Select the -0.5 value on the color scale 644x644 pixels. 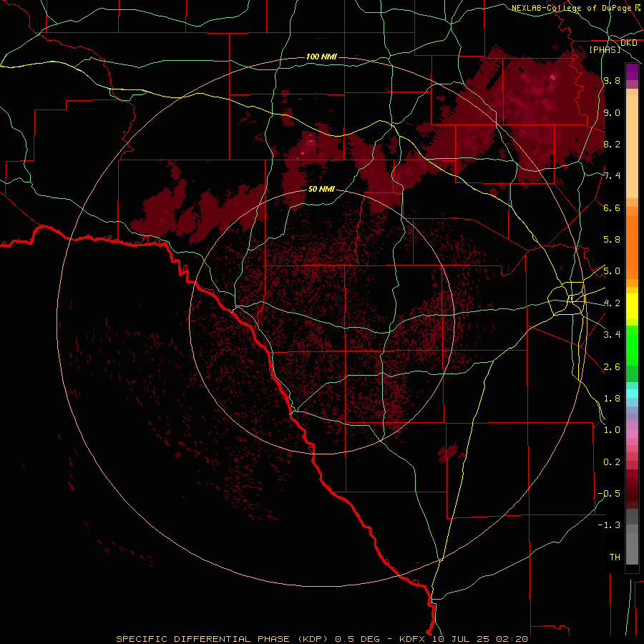click(x=609, y=494)
